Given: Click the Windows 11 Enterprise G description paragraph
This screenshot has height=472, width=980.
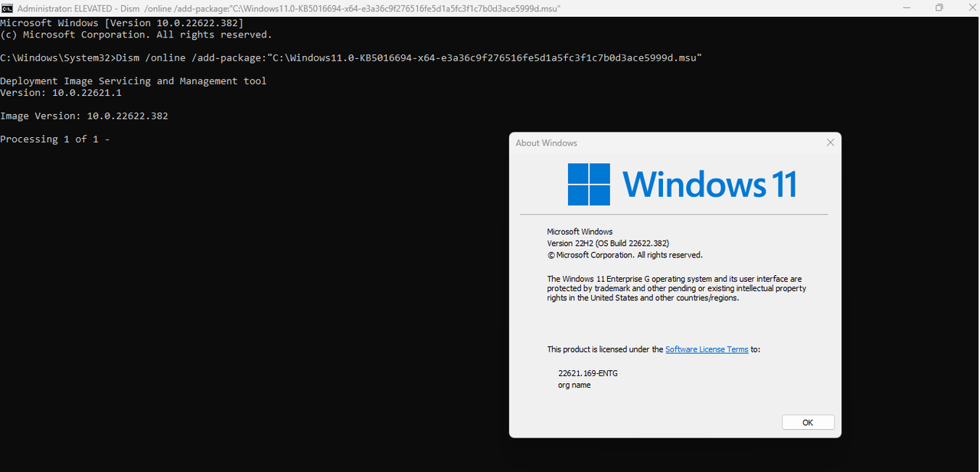Looking at the screenshot, I should coord(677,289).
